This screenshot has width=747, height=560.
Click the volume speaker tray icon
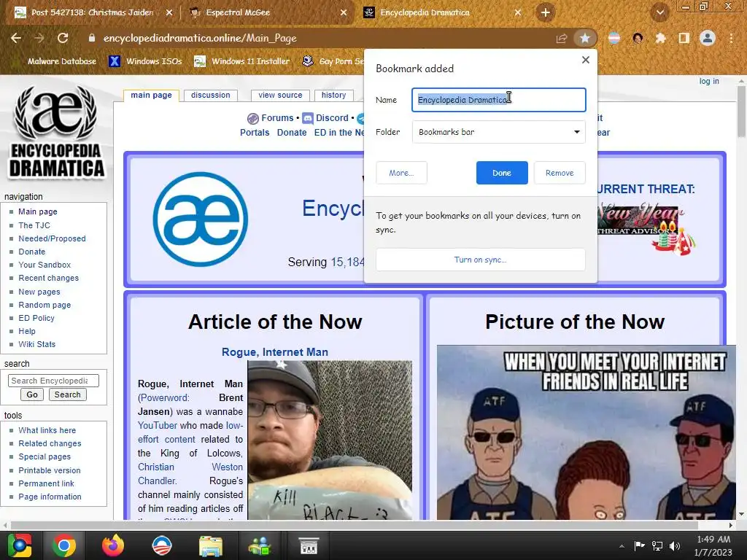(x=675, y=546)
